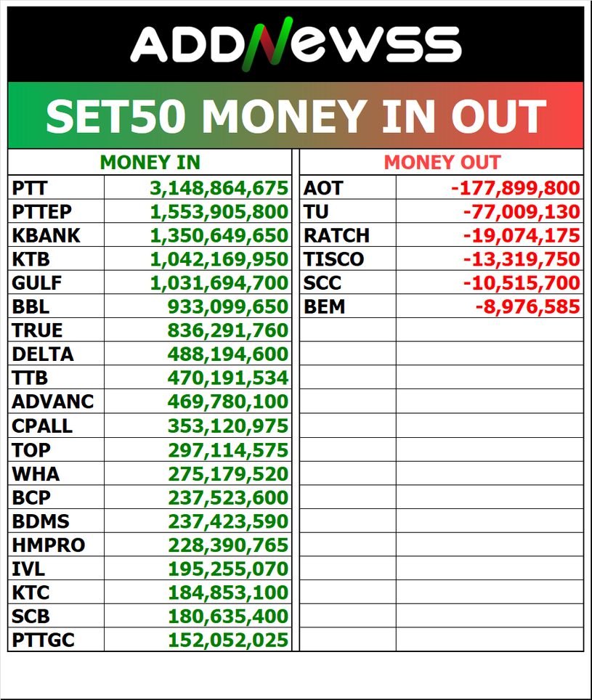
Task: Click PTT's 3,148,864,675 inflow value
Action: pos(219,189)
